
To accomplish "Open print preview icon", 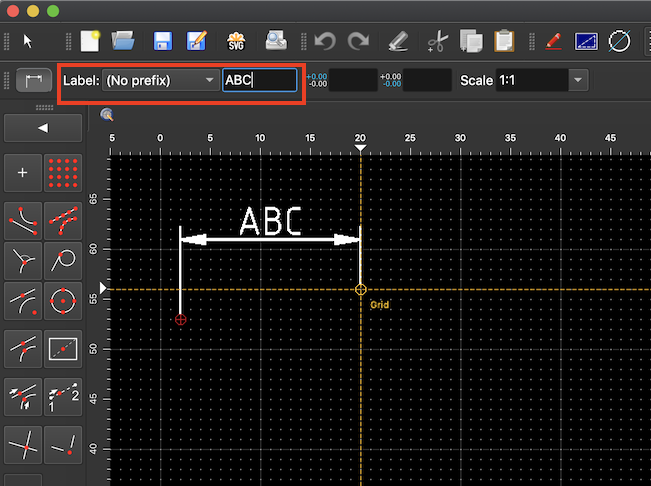I will tap(276, 41).
